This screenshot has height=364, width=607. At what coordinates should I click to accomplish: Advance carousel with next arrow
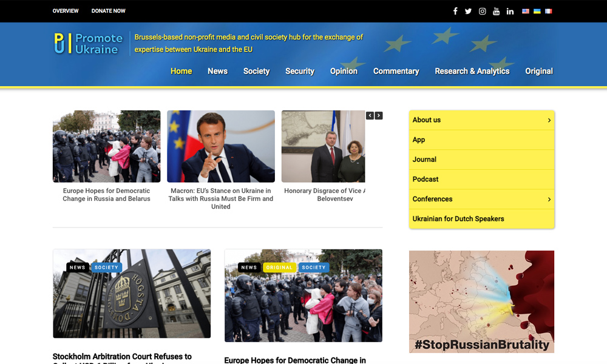point(379,115)
